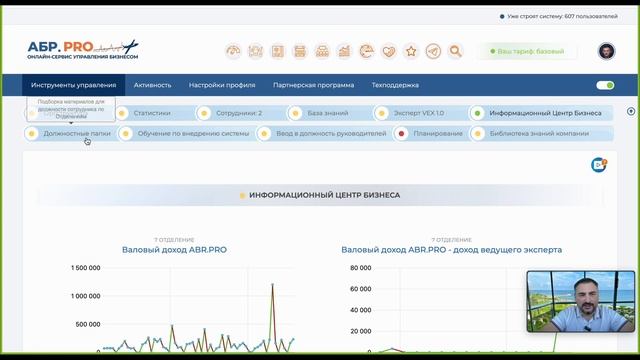
Task: Click the АБР.PRO logo
Action: point(83,50)
